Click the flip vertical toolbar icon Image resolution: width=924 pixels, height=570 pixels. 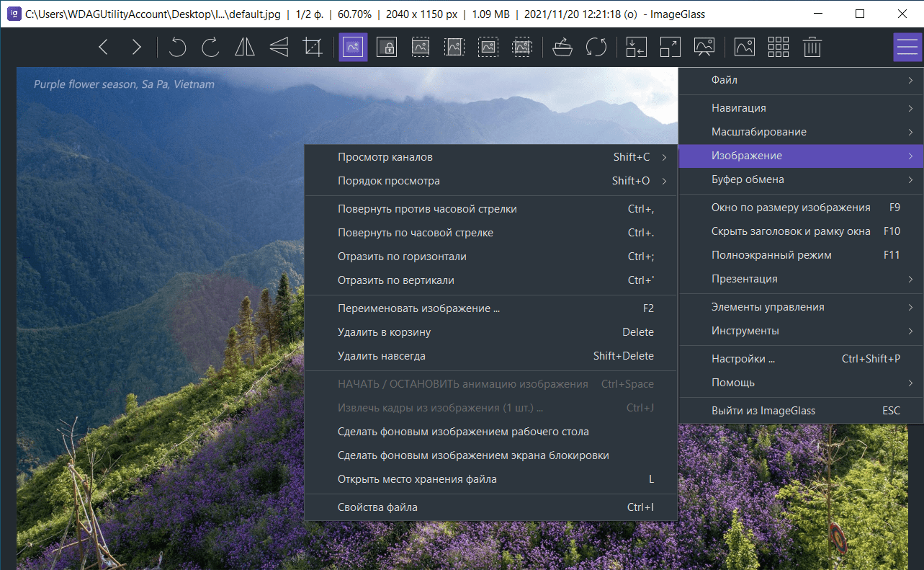(279, 48)
